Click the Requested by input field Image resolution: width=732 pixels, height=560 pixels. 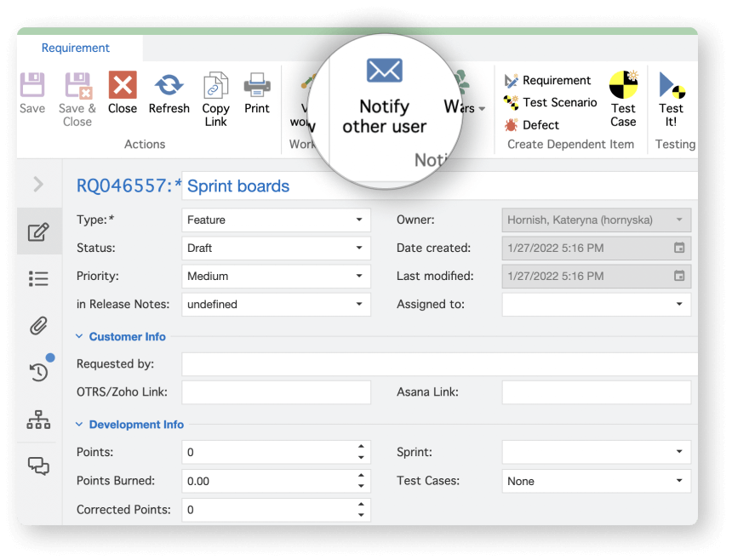tap(438, 364)
